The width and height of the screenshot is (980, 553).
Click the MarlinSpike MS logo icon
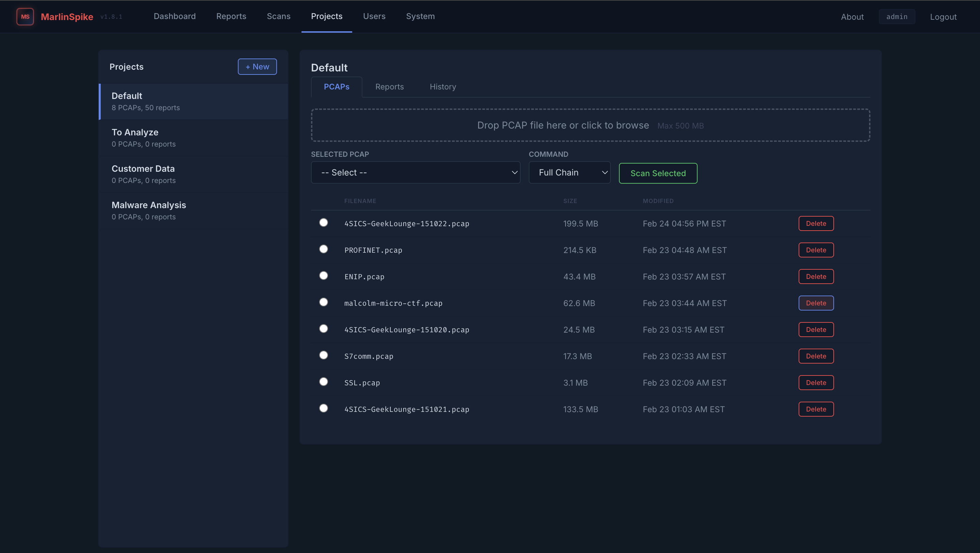coord(25,16)
